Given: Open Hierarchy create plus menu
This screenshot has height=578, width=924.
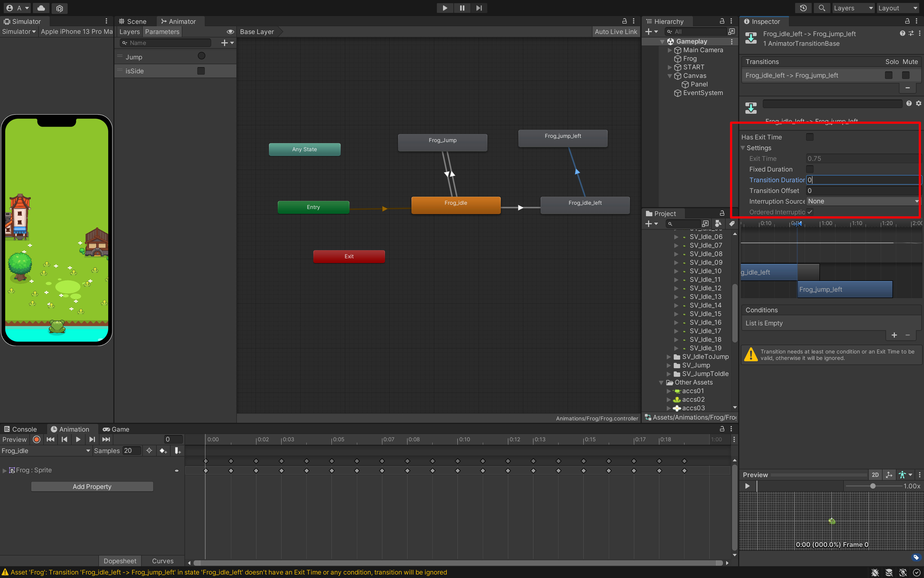Looking at the screenshot, I should [x=651, y=32].
